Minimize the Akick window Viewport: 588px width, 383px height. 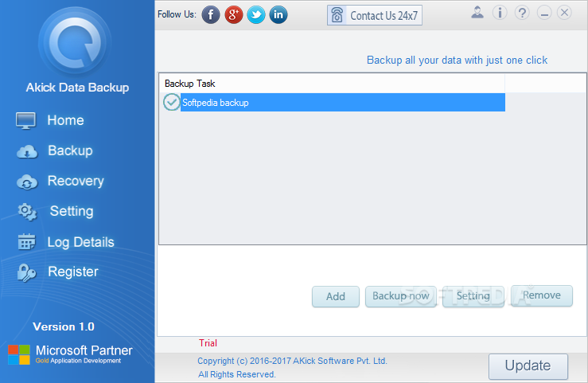[x=543, y=13]
